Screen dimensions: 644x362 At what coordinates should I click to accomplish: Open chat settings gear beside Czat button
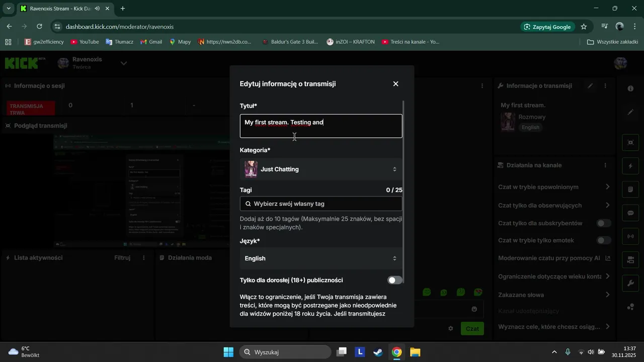click(x=451, y=328)
